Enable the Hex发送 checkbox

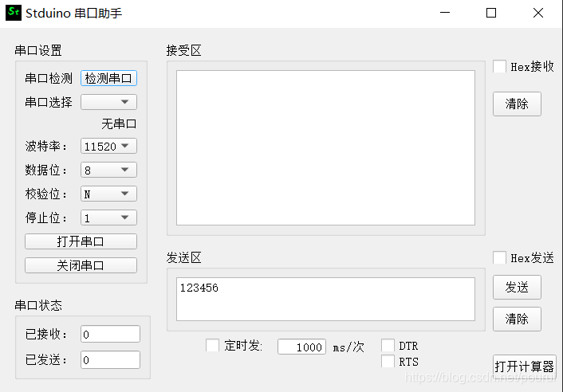[499, 258]
